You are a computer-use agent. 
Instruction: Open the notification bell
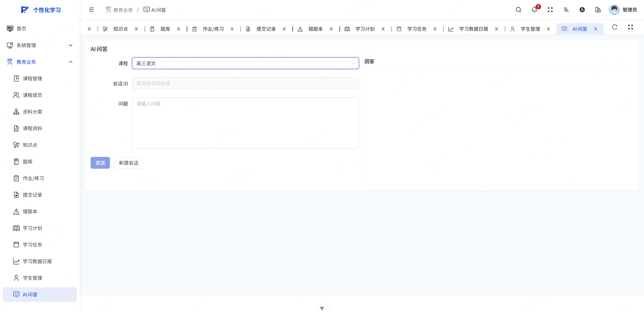tap(534, 10)
